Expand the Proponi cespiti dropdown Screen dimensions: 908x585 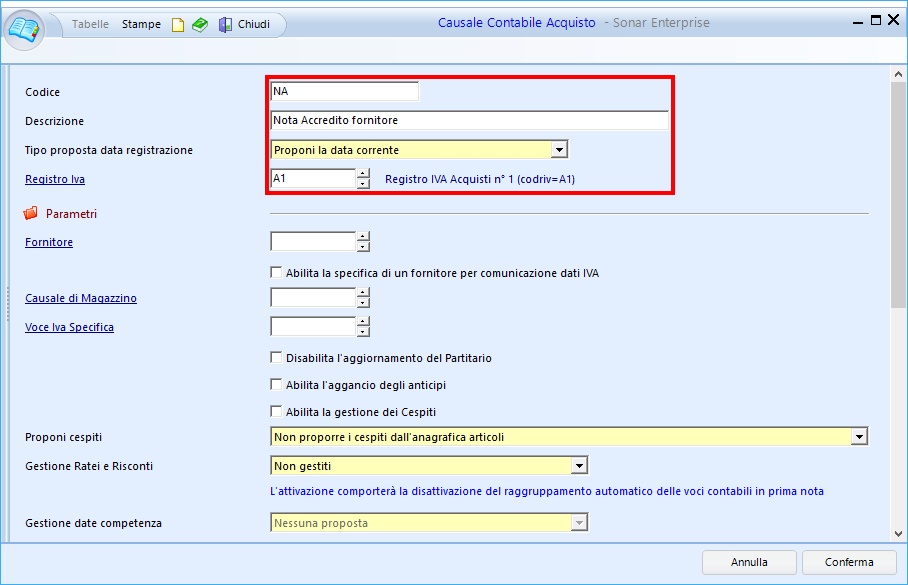(858, 437)
